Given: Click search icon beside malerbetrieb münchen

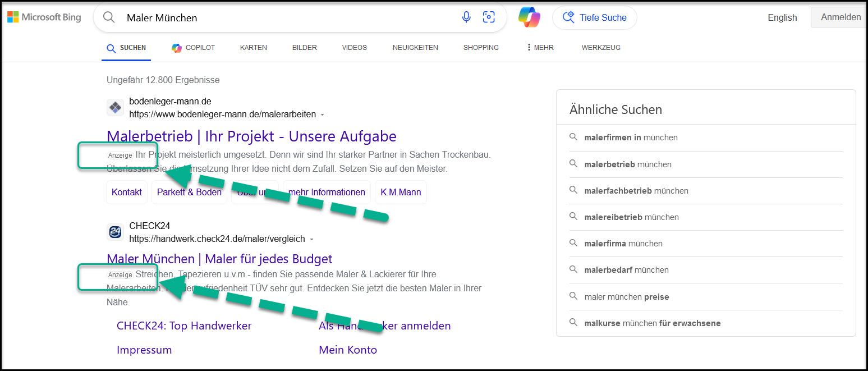Looking at the screenshot, I should click(x=573, y=164).
